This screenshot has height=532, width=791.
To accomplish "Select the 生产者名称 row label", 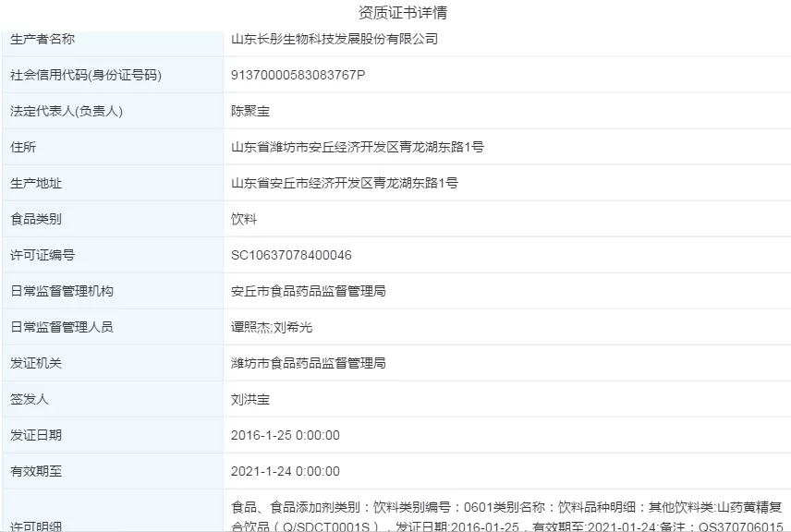I will (43, 39).
